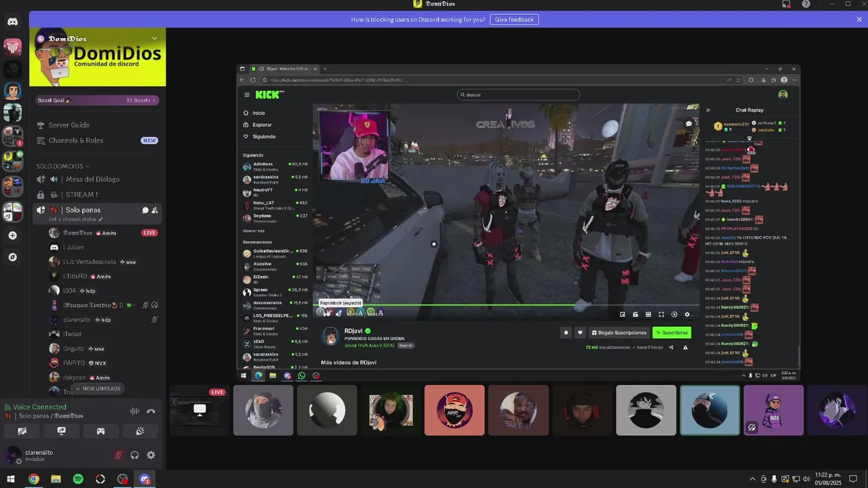Select the cartoon face avatar server icon

(12, 90)
